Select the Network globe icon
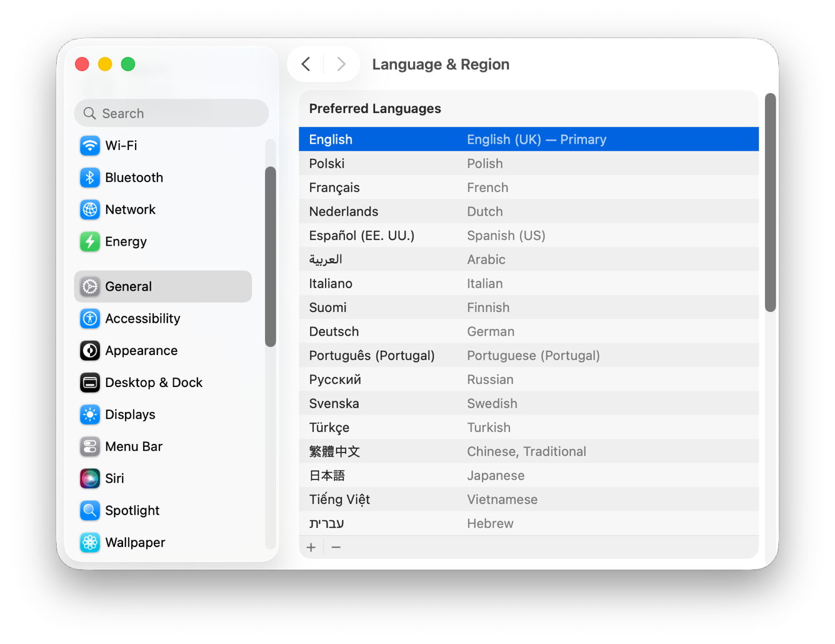The width and height of the screenshot is (835, 644). [x=90, y=209]
